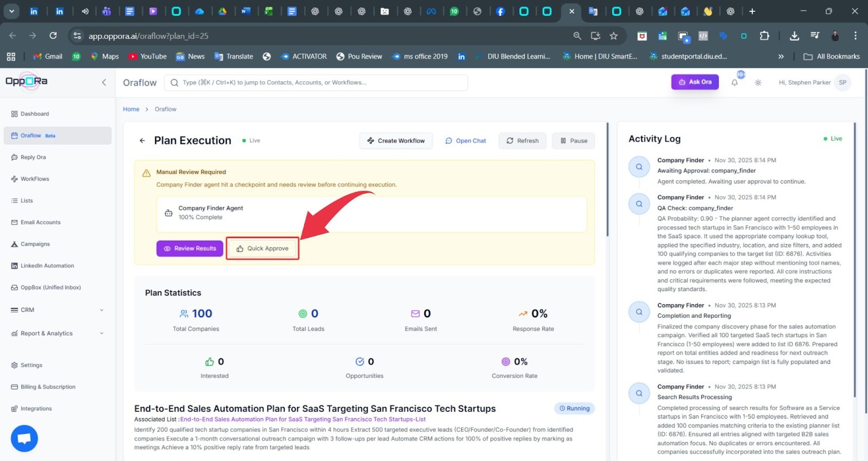The image size is (868, 461).
Task: Collapse the left sidebar with chevron
Action: tap(104, 82)
